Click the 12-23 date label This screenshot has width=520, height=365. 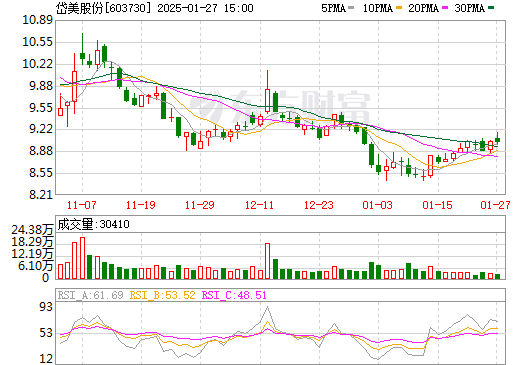(x=319, y=205)
